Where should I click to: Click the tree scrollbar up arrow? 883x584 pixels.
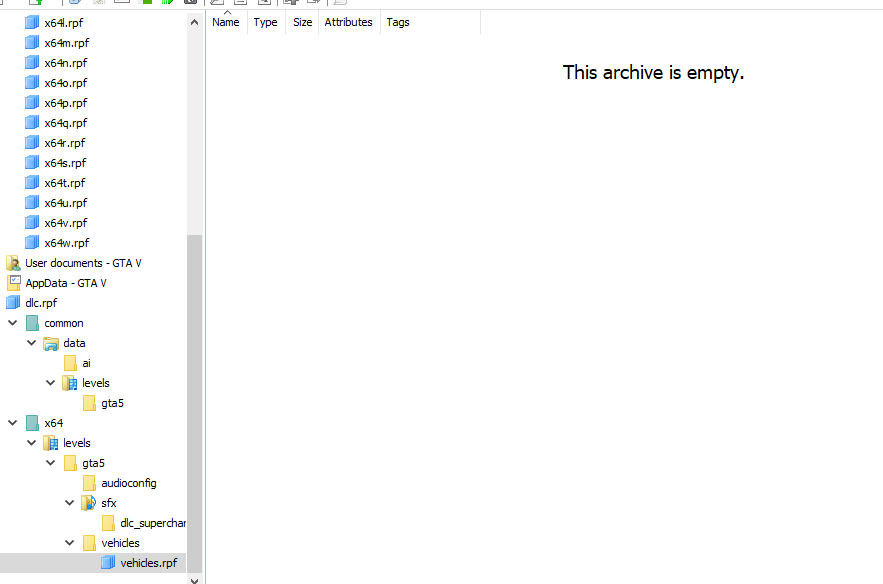(x=194, y=23)
